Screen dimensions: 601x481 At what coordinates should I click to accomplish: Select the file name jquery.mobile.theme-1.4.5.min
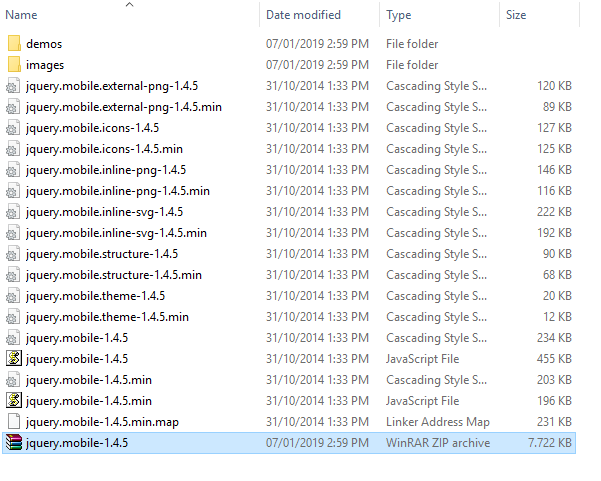pos(107,317)
